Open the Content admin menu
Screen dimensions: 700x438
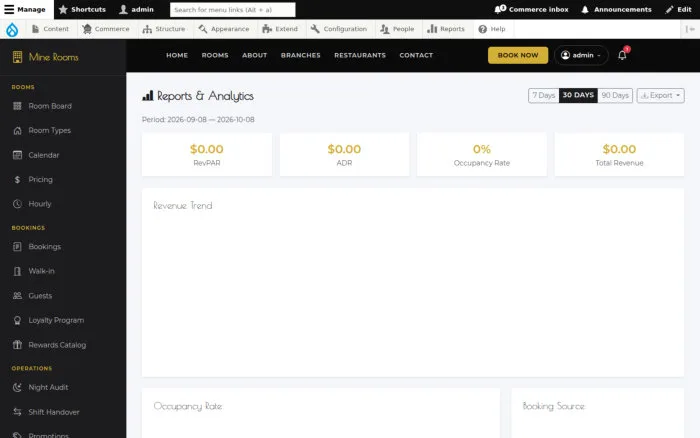[x=50, y=29]
